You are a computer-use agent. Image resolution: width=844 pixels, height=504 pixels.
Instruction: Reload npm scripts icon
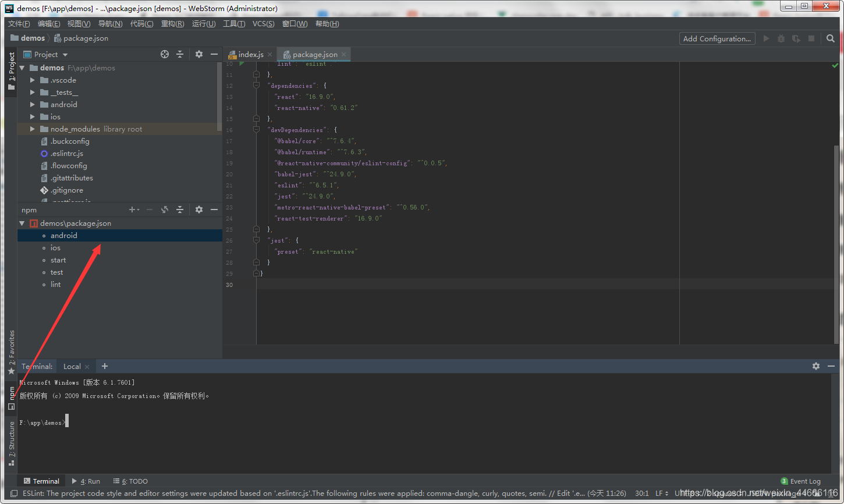[165, 210]
